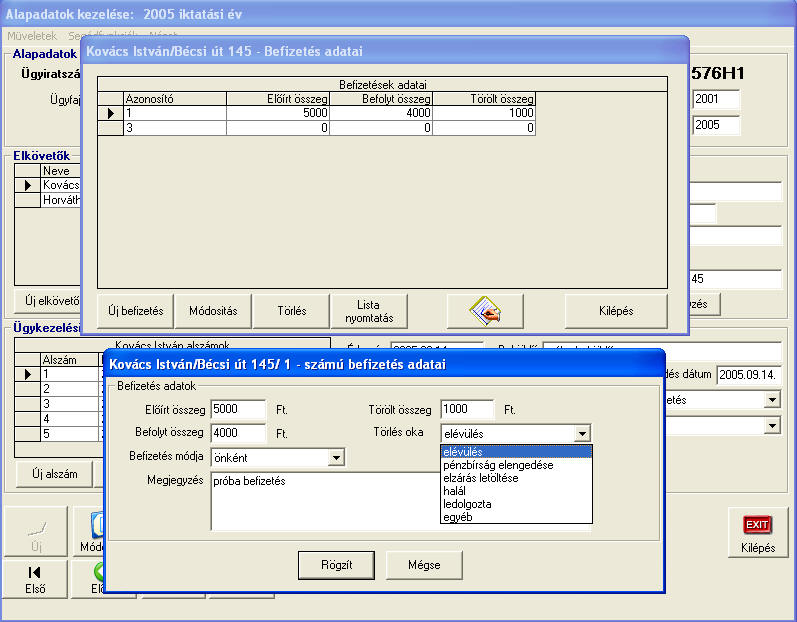Select Alszám row 5
This screenshot has width=797, height=622.
(x=58, y=434)
